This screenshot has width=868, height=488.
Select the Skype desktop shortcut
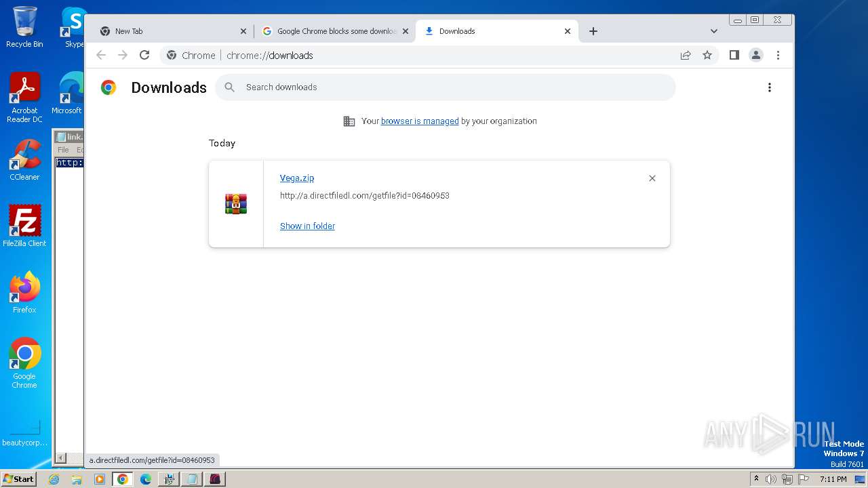click(73, 27)
